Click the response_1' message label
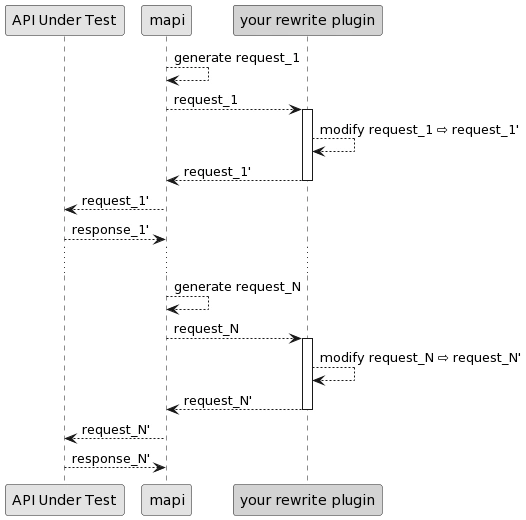Screen dimensions: 526x520 coord(110,230)
